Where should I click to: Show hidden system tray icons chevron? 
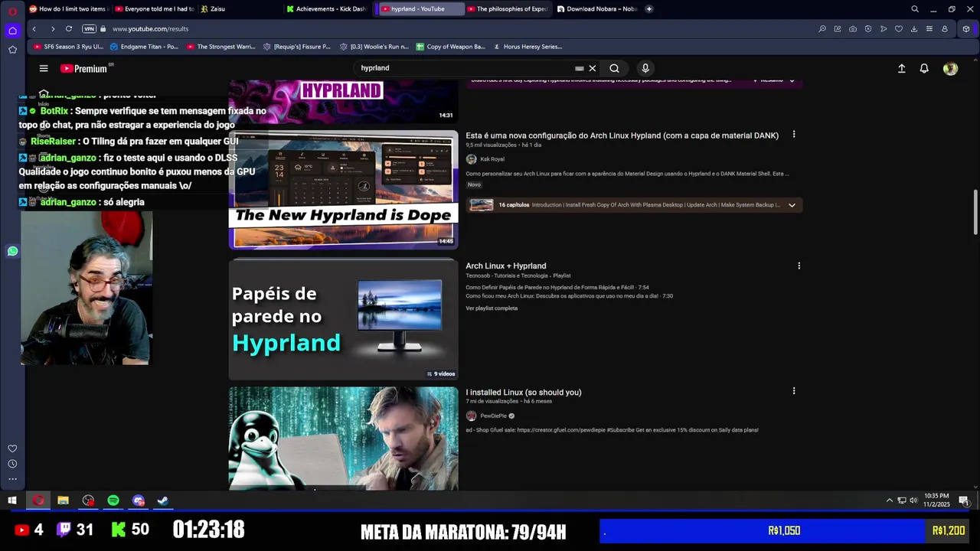tap(889, 500)
